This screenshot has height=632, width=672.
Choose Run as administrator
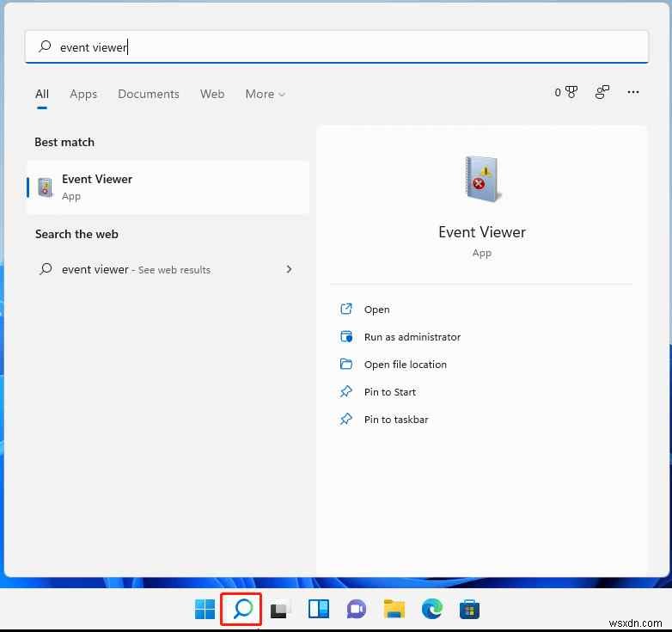(x=412, y=337)
